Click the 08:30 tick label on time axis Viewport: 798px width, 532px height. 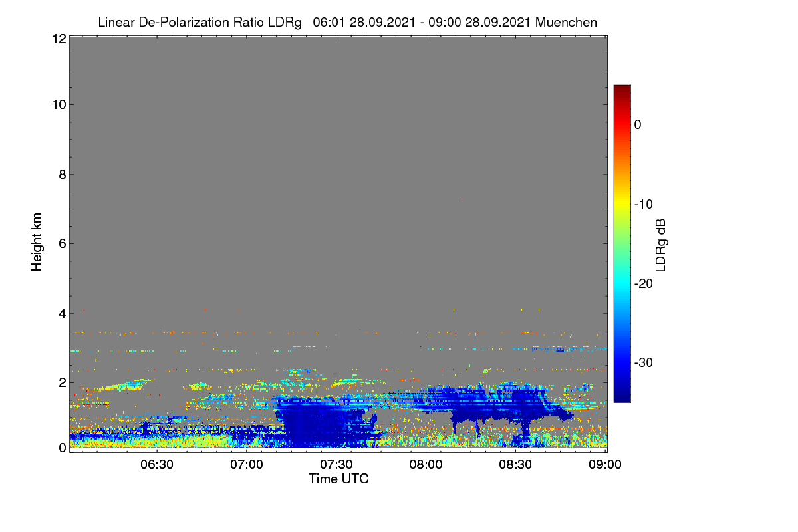click(x=515, y=465)
